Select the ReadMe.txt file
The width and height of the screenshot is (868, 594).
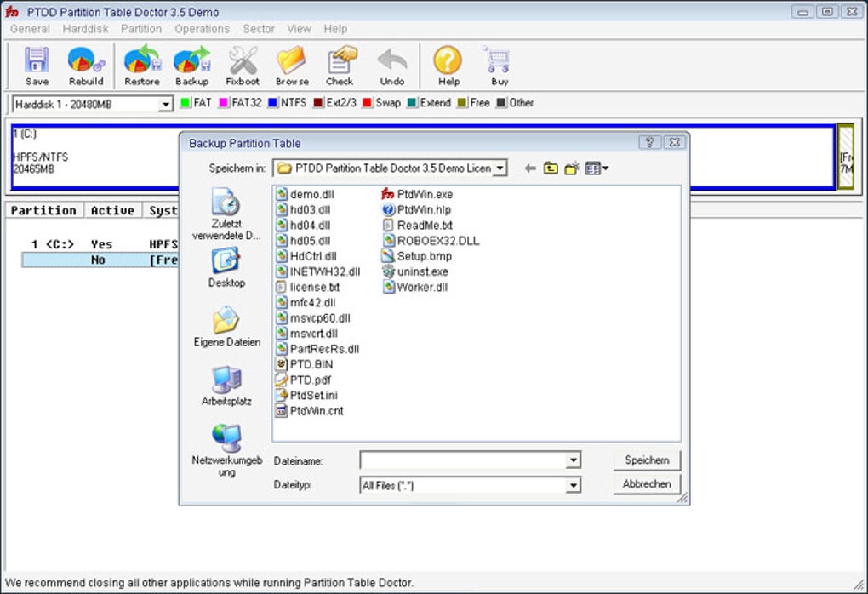tap(417, 226)
